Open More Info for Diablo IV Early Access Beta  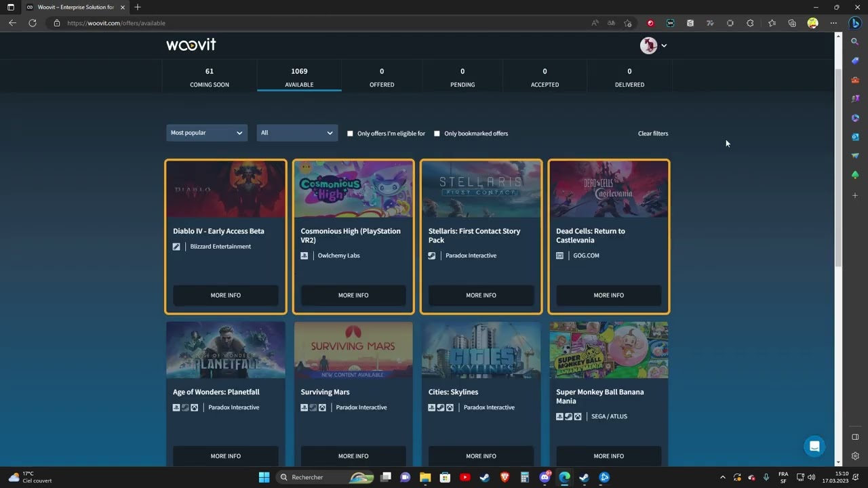226,295
